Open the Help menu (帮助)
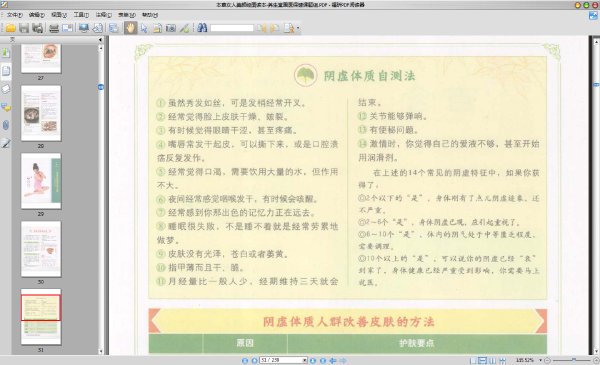Viewport: 600px width, 365px height. [150, 15]
